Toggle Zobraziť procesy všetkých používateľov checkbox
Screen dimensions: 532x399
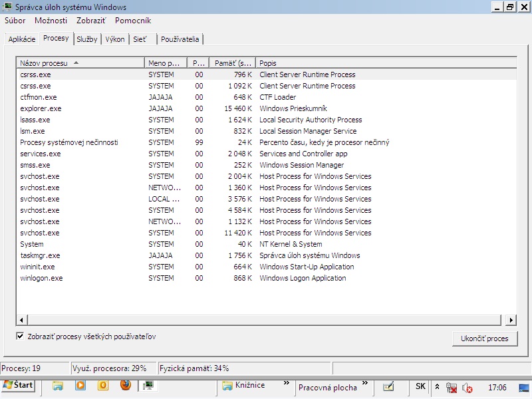pyautogui.click(x=20, y=336)
